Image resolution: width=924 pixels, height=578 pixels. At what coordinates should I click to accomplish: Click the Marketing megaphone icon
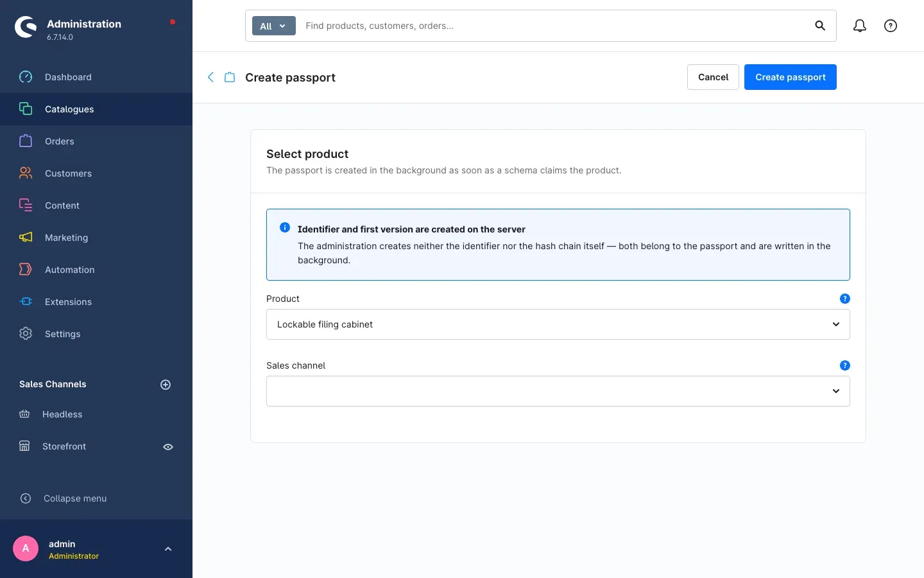pos(26,238)
